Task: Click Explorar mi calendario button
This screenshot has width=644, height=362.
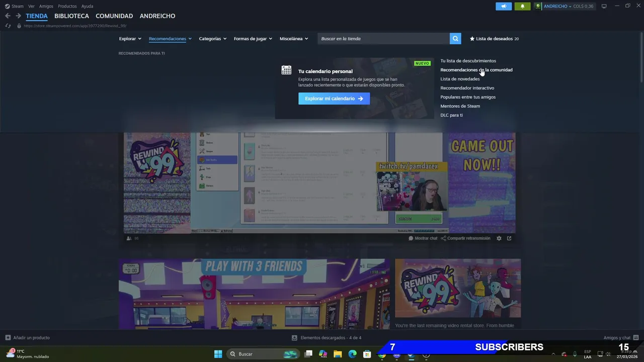Action: [334, 99]
